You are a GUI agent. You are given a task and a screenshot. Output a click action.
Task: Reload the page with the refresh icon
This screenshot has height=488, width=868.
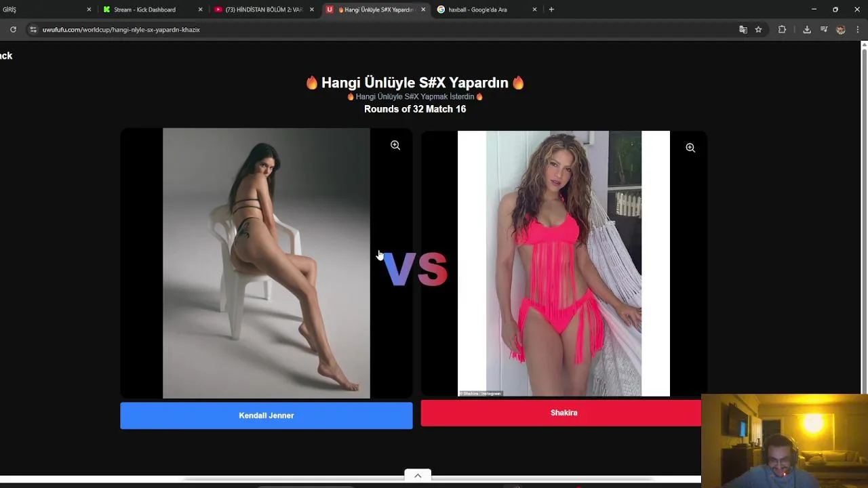tap(13, 30)
